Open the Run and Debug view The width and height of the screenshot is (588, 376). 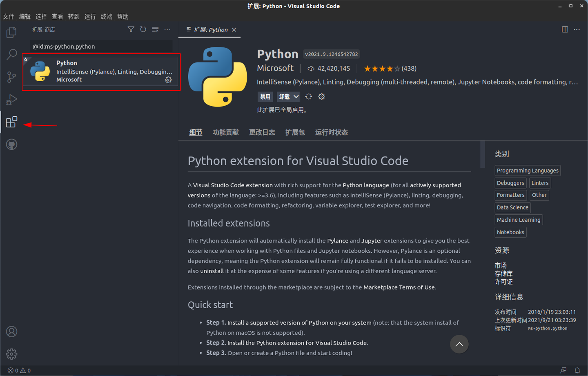pos(11,100)
